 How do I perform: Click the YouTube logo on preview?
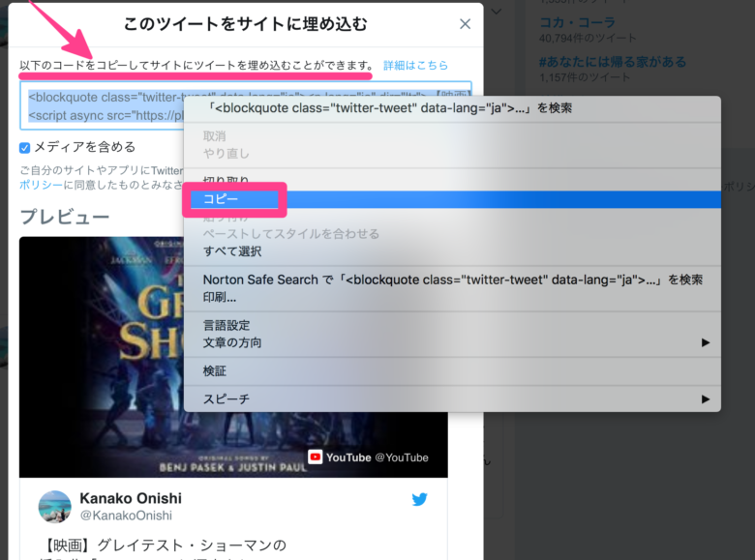pyautogui.click(x=316, y=457)
